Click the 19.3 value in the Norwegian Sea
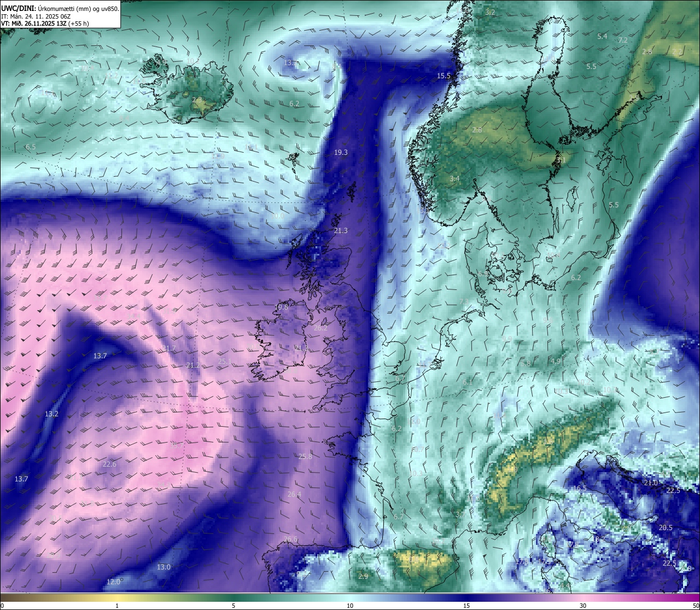 (x=341, y=152)
